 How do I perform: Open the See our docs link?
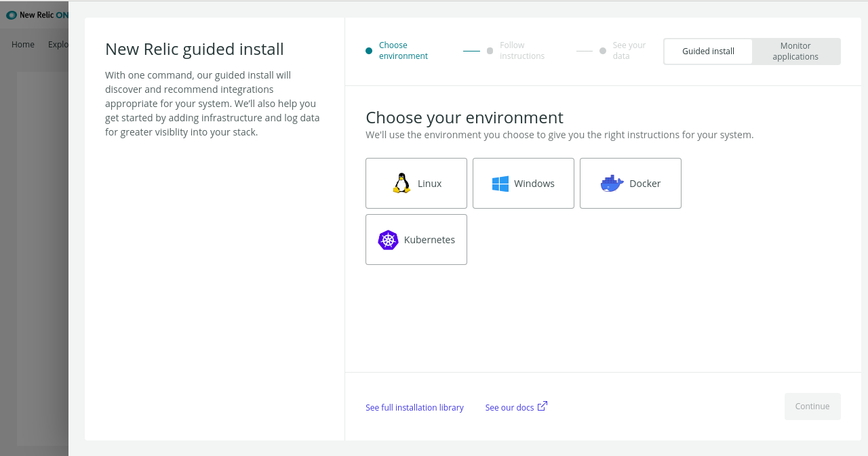pyautogui.click(x=510, y=407)
